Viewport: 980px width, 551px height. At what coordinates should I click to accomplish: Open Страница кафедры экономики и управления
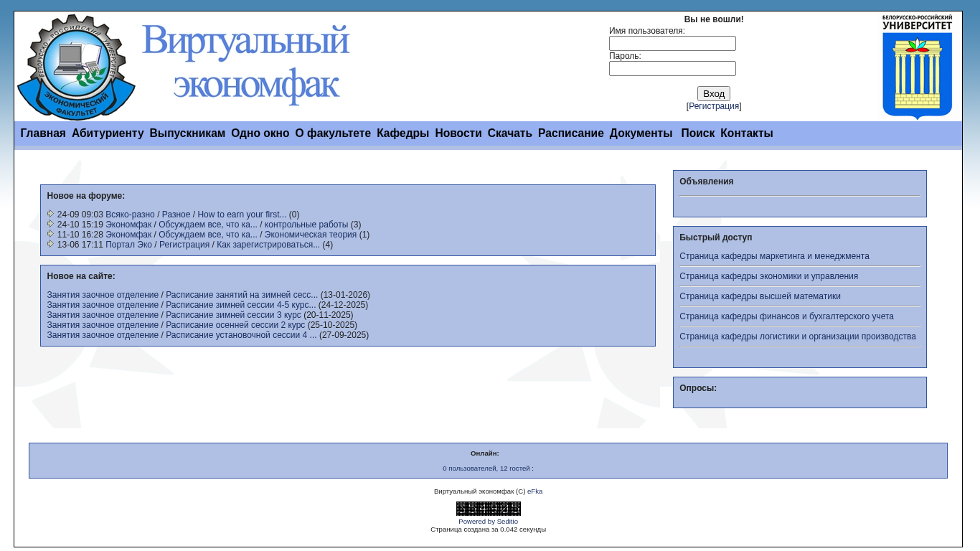(x=768, y=276)
